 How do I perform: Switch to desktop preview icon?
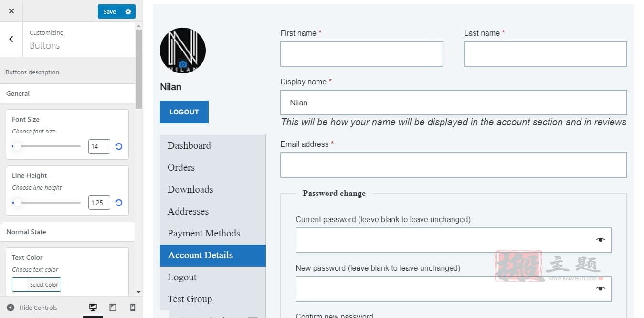[93, 308]
